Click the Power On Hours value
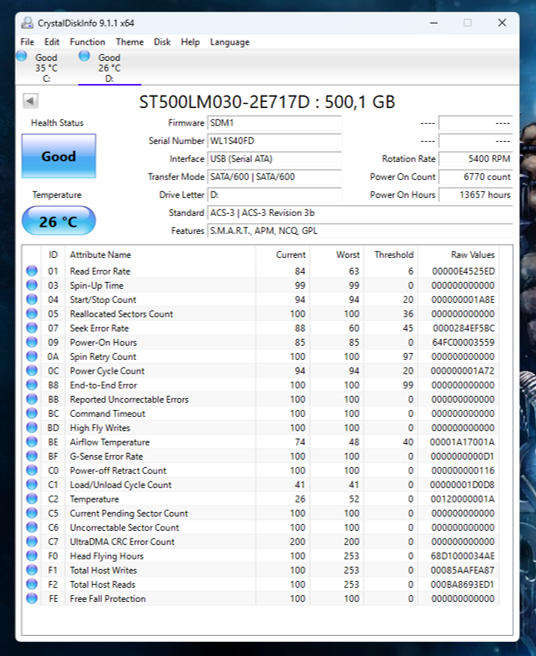Viewport: 536px width, 656px height. 475,195
